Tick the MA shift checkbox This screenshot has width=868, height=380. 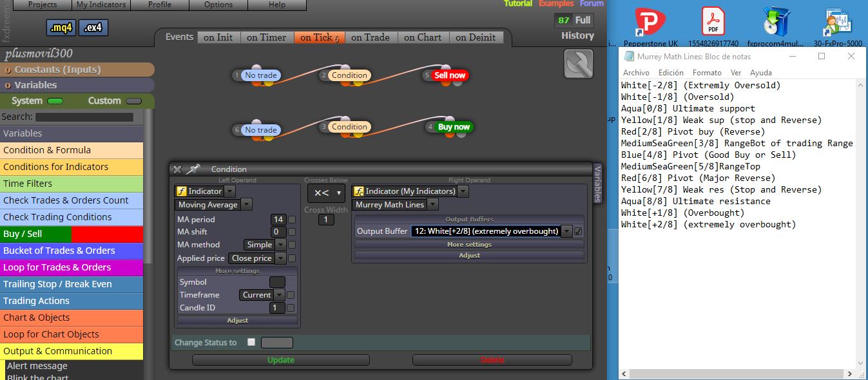(292, 232)
